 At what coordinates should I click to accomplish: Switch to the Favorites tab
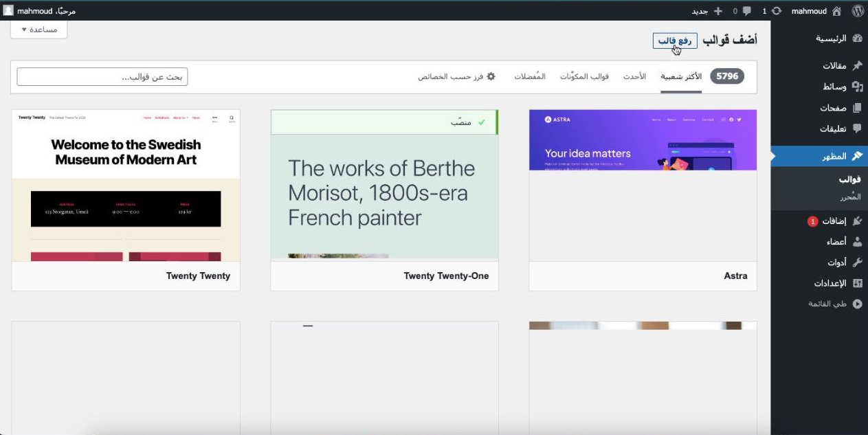point(530,77)
